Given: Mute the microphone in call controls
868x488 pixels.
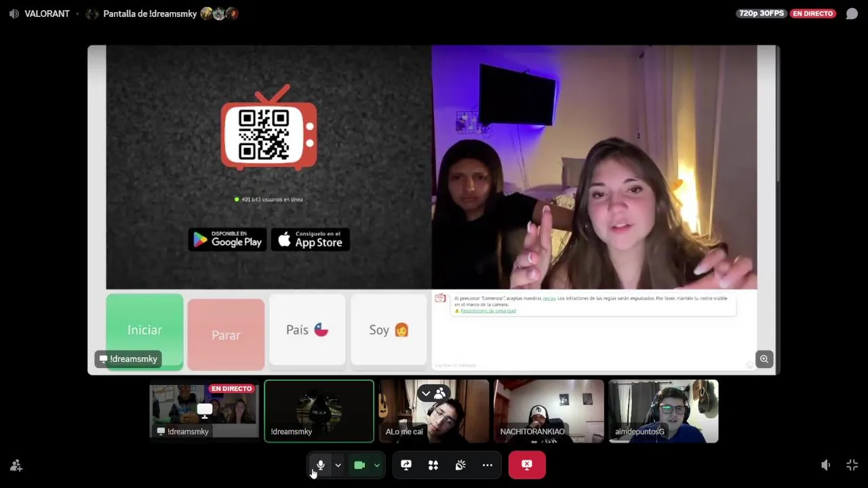Looking at the screenshot, I should point(320,465).
